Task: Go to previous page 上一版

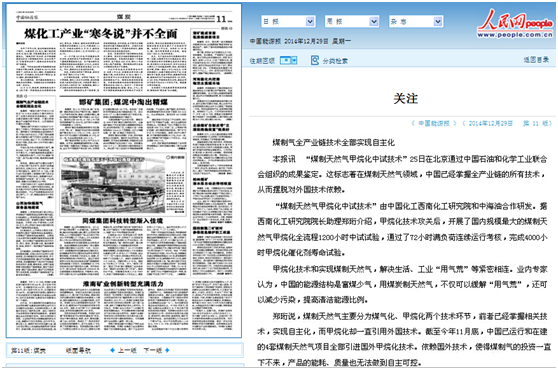Action: click(127, 350)
